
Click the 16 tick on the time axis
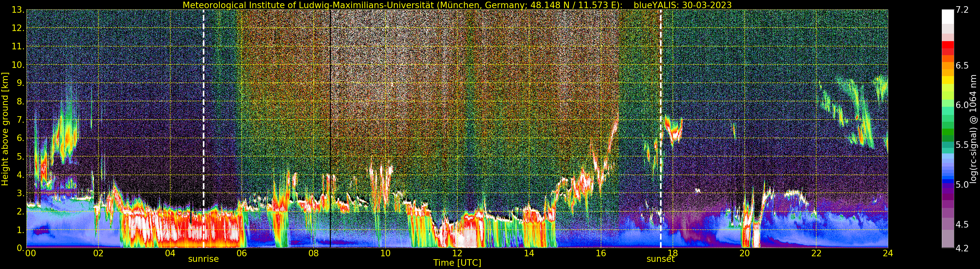[x=601, y=253]
